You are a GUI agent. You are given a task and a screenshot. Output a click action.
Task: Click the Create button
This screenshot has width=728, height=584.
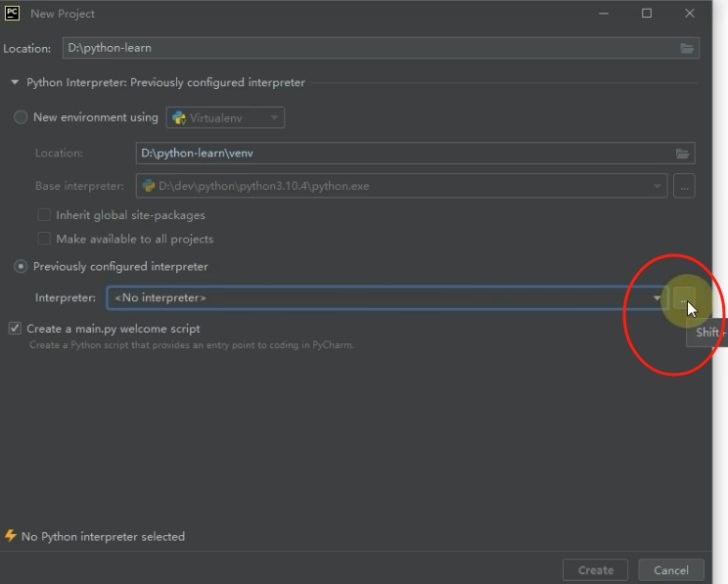coord(595,570)
